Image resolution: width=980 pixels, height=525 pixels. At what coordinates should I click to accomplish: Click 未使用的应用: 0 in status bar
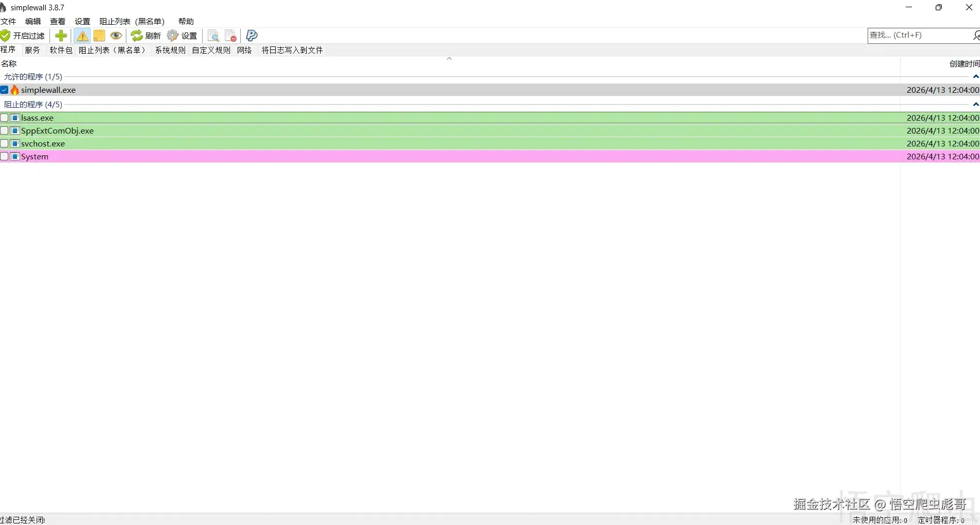pos(880,520)
